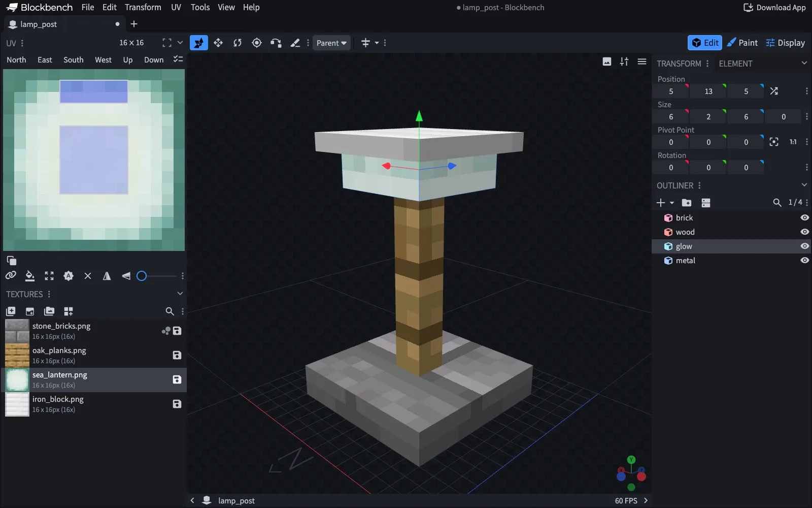Select the Pivot tool
The image size is (812, 508).
click(257, 43)
